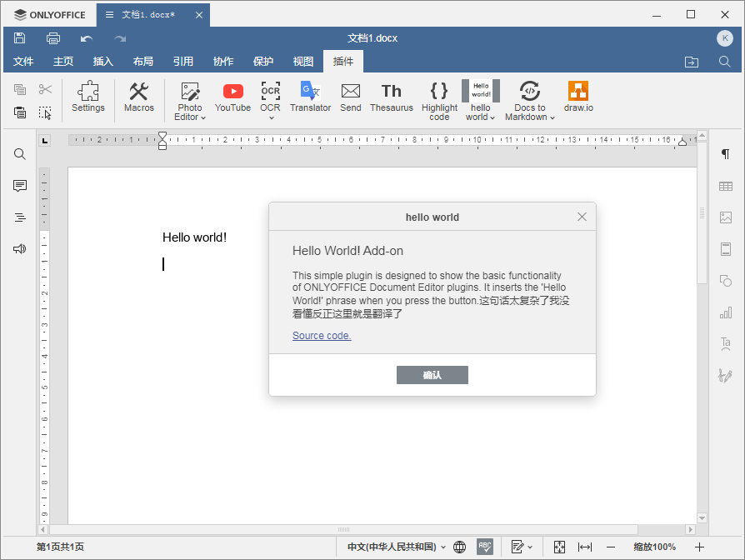
Task: Switch to the 视图 tab
Action: 302,62
